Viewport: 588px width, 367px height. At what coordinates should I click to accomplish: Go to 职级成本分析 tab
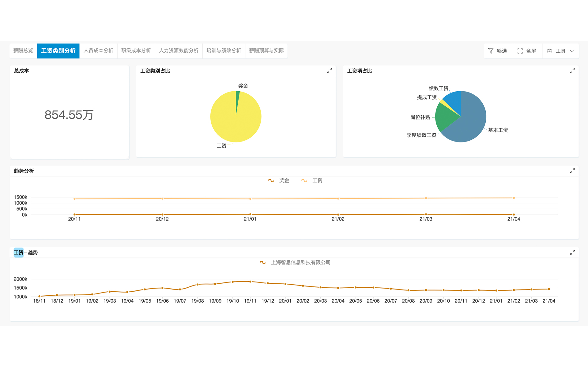coord(136,51)
